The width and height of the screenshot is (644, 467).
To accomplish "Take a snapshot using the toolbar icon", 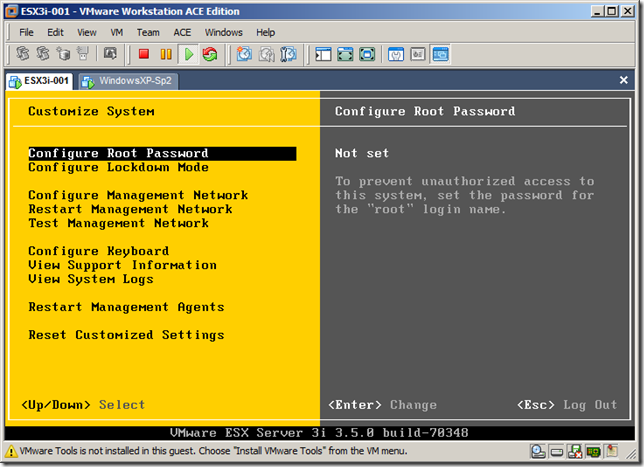I will pyautogui.click(x=244, y=54).
